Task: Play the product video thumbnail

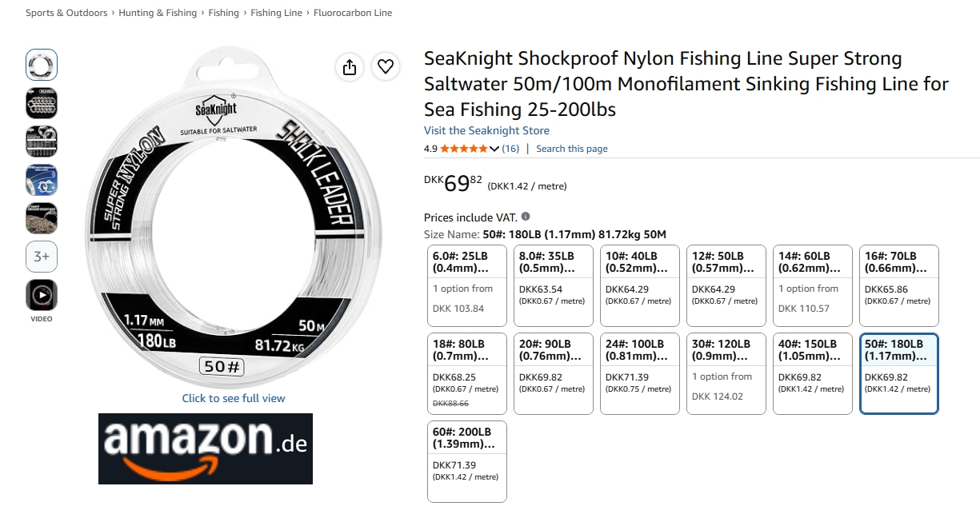Action: [x=42, y=295]
